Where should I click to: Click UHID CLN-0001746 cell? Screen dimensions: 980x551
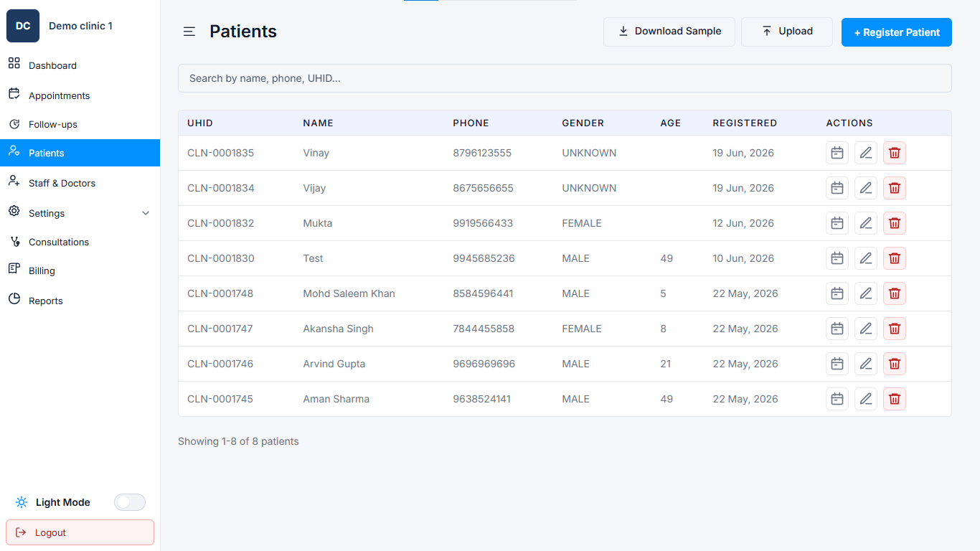[x=220, y=364]
